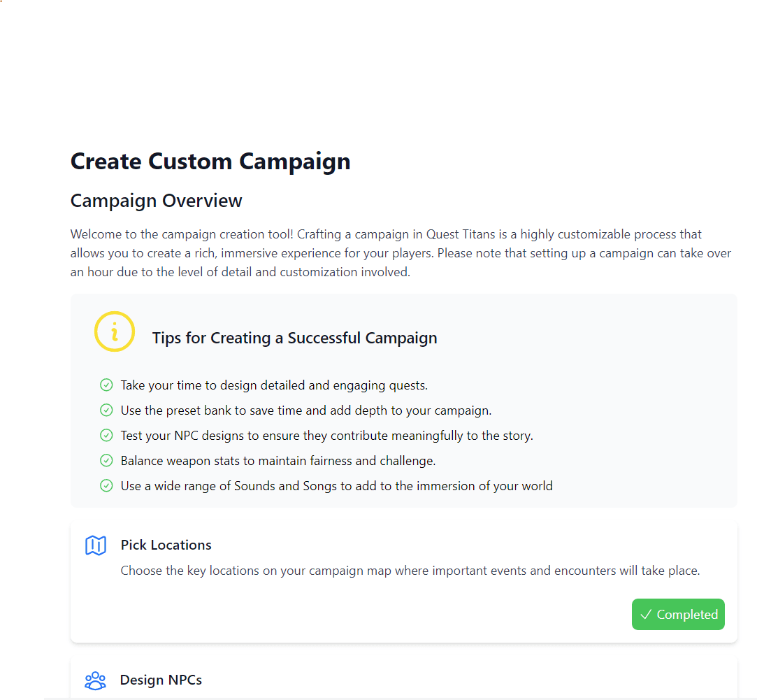This screenshot has width=757, height=700.
Task: Click the Create Custom Campaign title
Action: (210, 162)
